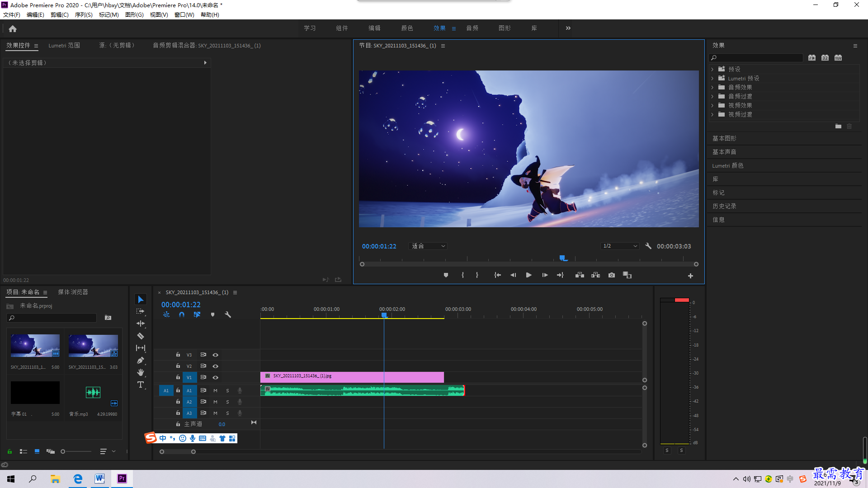
Task: Solo the A2 audio track
Action: click(x=227, y=402)
